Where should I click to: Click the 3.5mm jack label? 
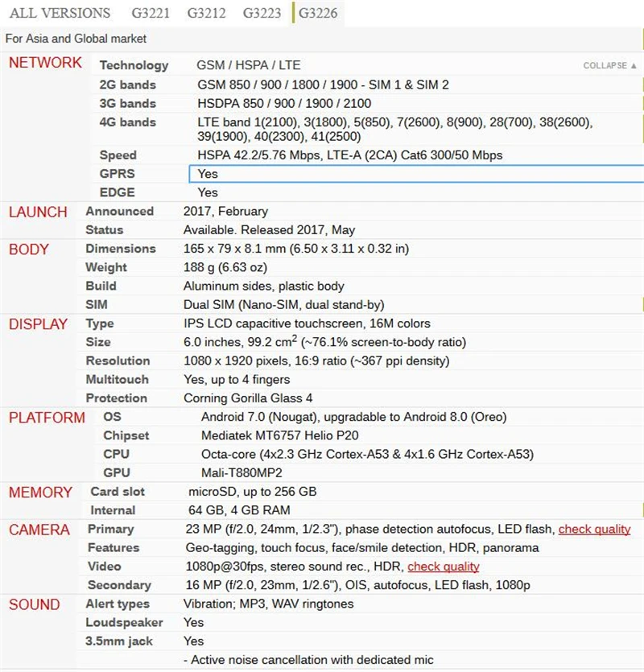[119, 641]
